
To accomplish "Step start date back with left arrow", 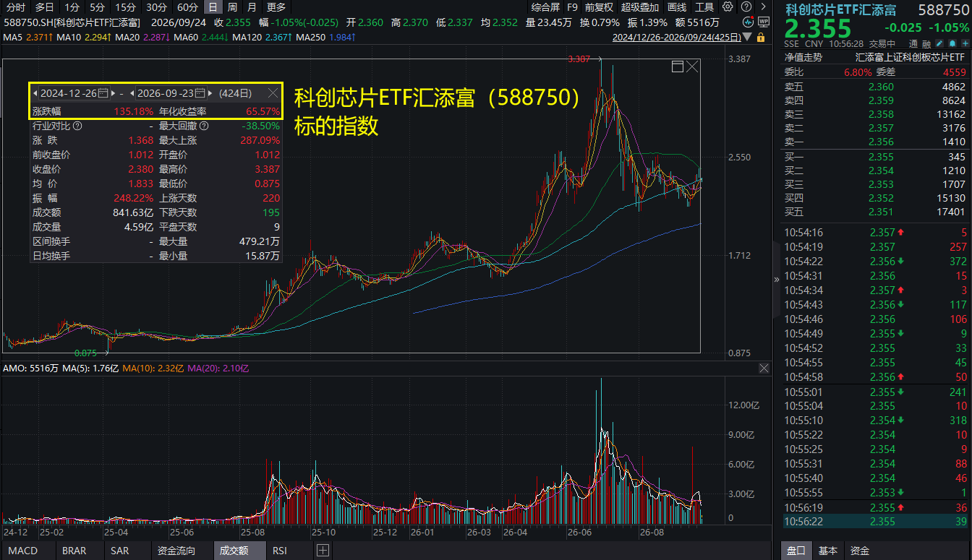I will 35,93.
